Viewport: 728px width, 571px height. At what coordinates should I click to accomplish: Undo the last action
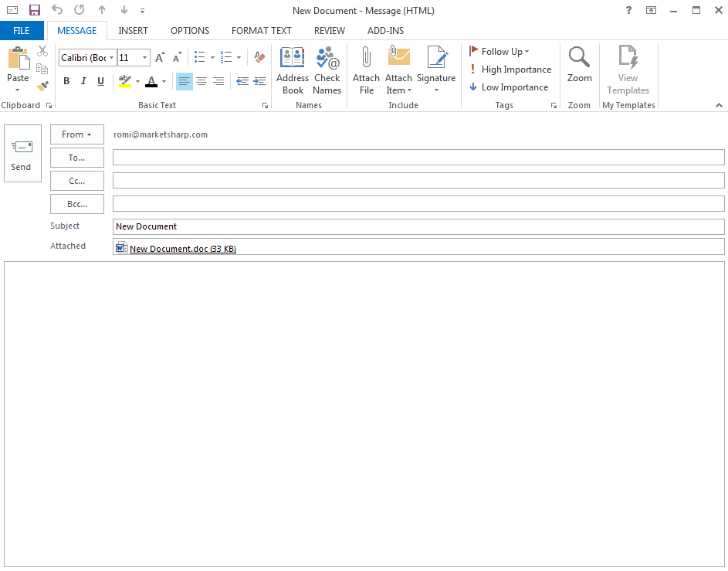56,10
